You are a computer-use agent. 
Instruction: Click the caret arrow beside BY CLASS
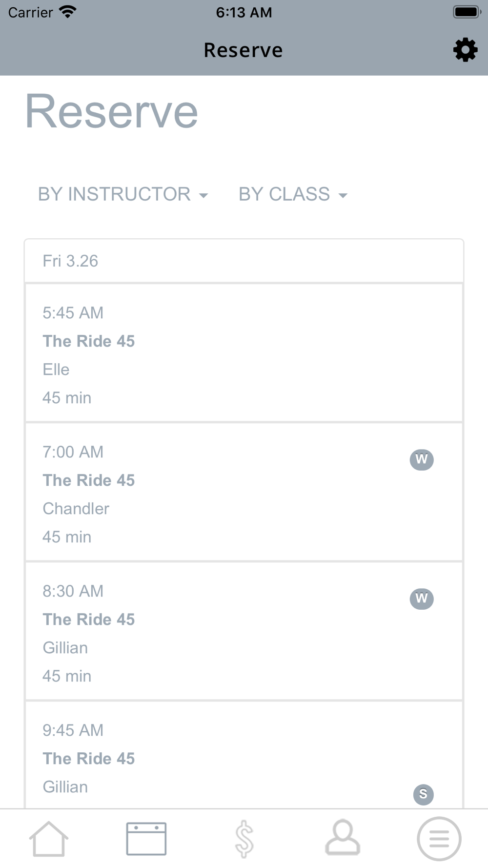coord(343,196)
